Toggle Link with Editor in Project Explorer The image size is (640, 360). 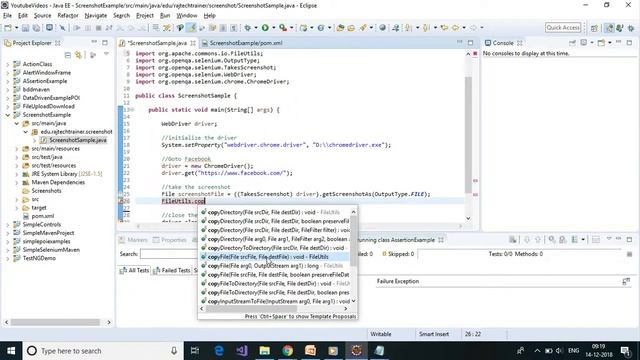point(78,55)
